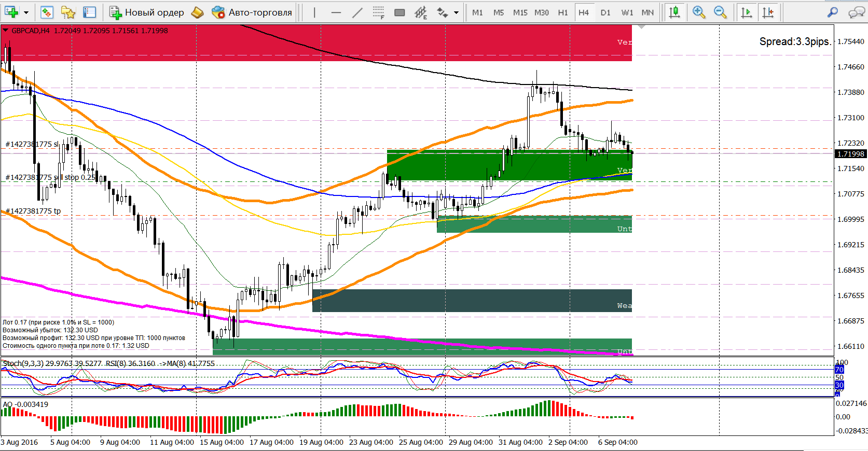868x451 pixels.
Task: Expand the arrows tool dropdown
Action: click(x=456, y=12)
